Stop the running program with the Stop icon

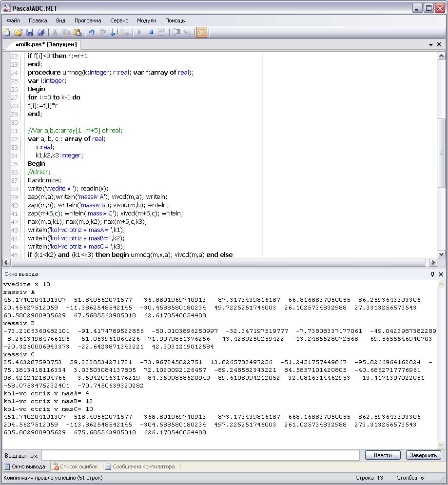point(151,33)
